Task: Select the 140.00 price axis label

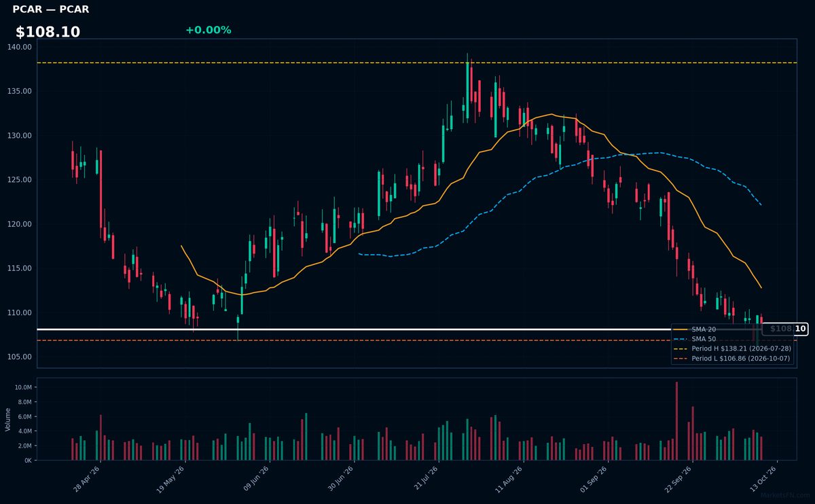Action: 20,47
